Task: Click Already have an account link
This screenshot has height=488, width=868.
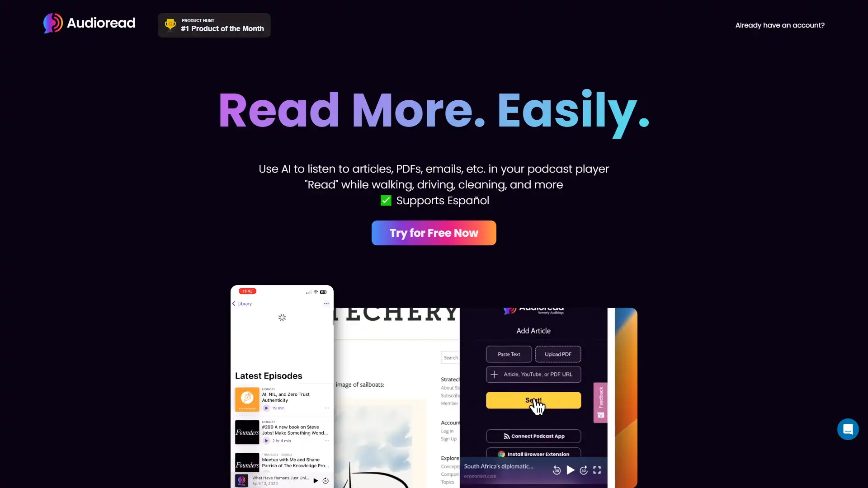Action: [780, 25]
